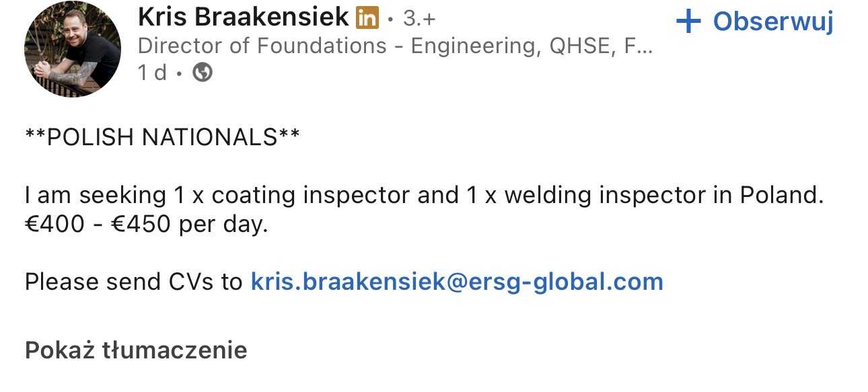Click the "1 d" post timestamp

152,72
